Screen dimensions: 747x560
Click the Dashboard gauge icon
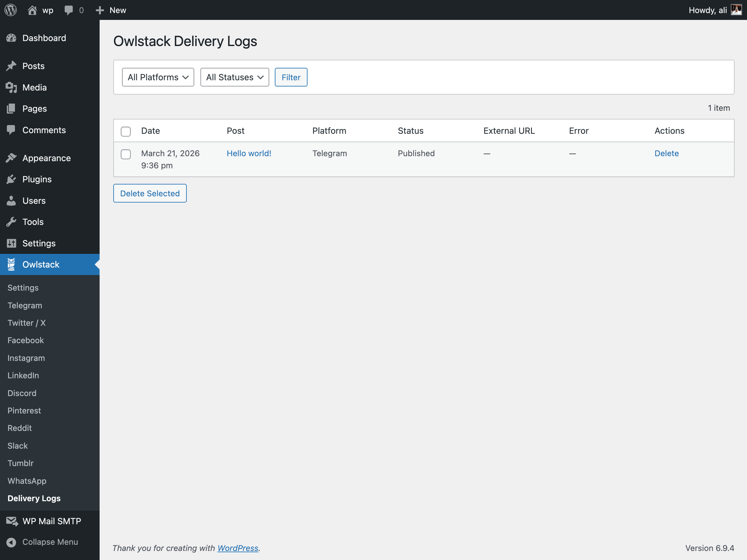pyautogui.click(x=11, y=38)
